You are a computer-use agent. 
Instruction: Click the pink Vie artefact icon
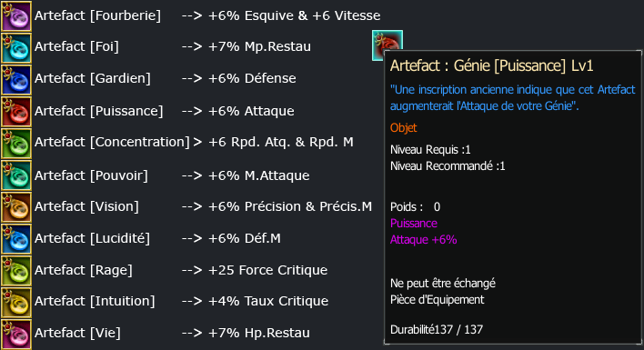tap(16, 335)
